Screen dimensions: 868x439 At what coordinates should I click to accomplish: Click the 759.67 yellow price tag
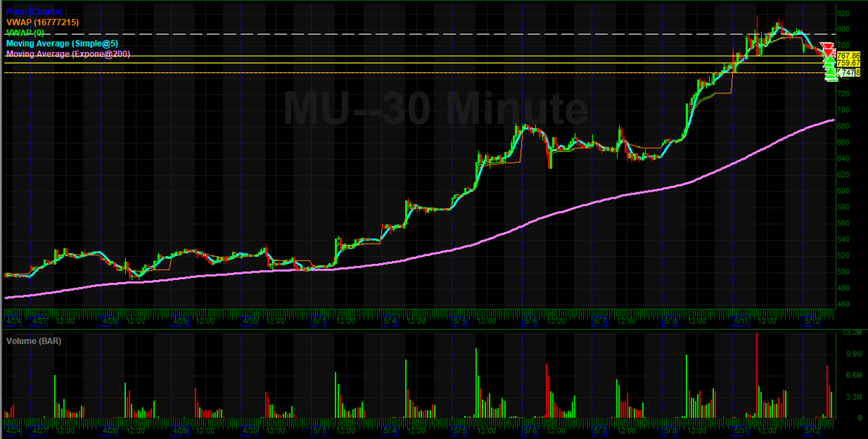[848, 64]
